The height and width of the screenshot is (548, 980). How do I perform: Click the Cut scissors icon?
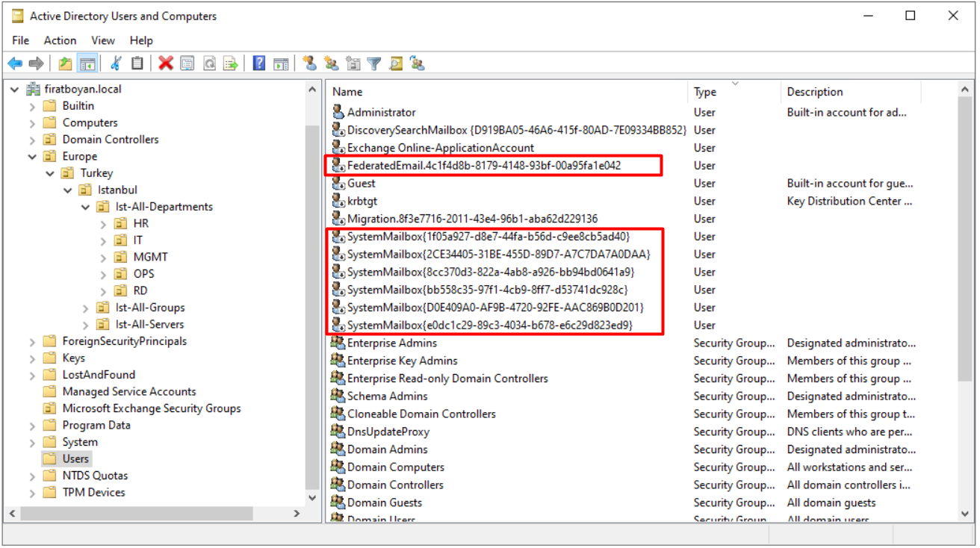tap(116, 63)
